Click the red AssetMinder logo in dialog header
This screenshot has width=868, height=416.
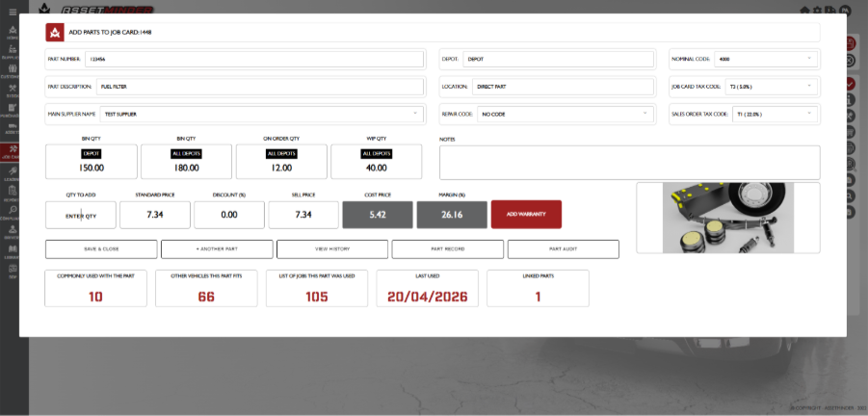pos(55,32)
